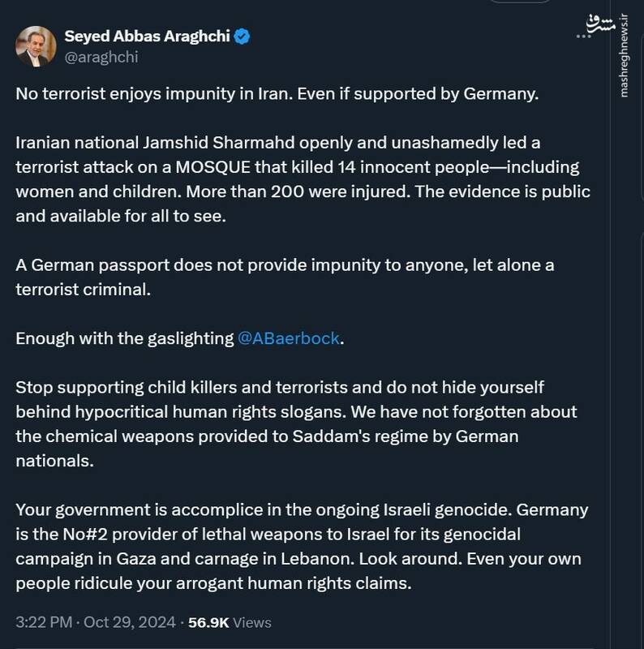Click the @ABaerbock mention link
The image size is (644, 649).
[x=288, y=338]
